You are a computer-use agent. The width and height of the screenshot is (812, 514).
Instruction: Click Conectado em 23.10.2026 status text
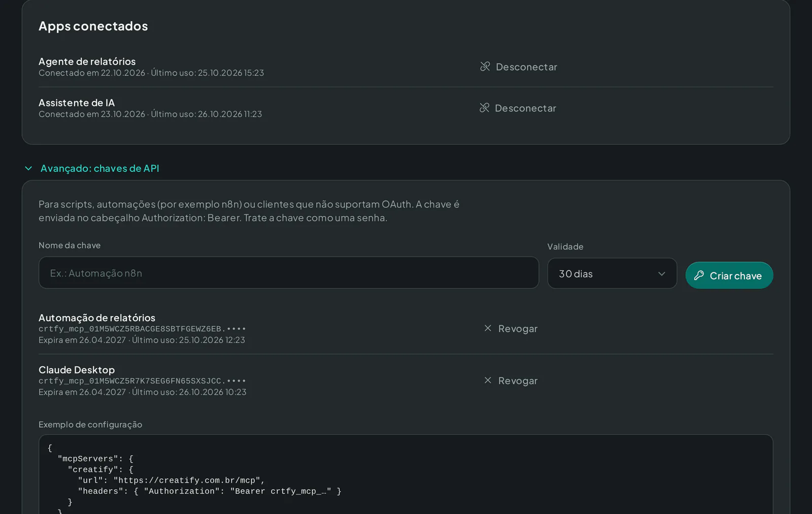pyautogui.click(x=92, y=114)
